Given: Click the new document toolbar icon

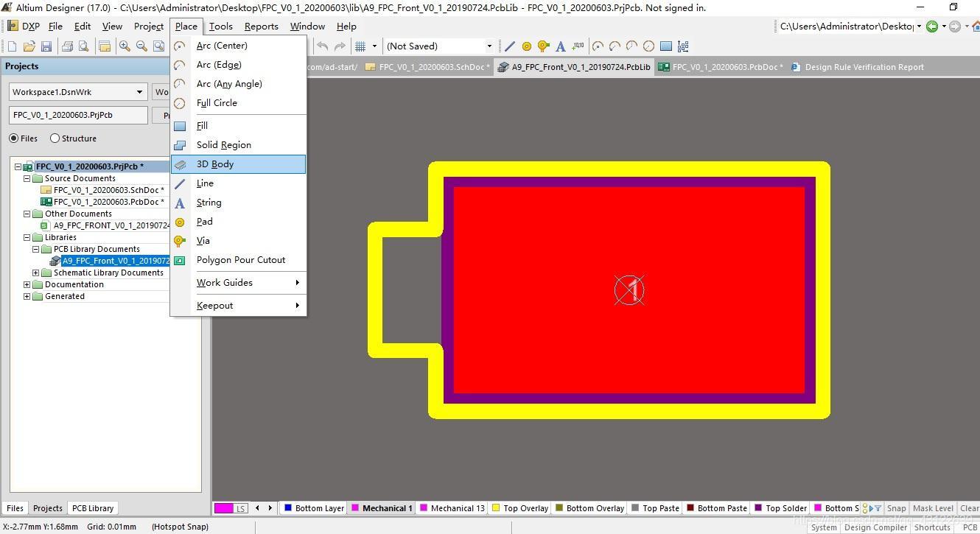Looking at the screenshot, I should (12, 46).
